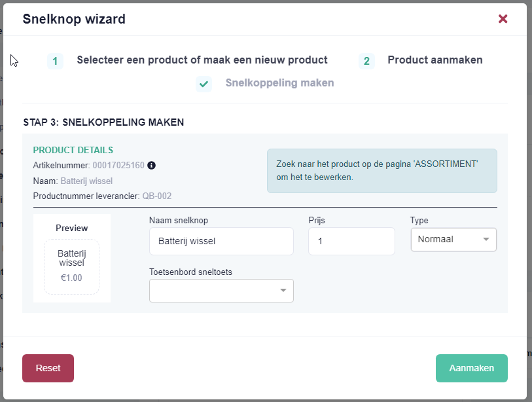Screen dimensions: 532x402
Task: Click the green checkmark step badge
Action: [204, 84]
